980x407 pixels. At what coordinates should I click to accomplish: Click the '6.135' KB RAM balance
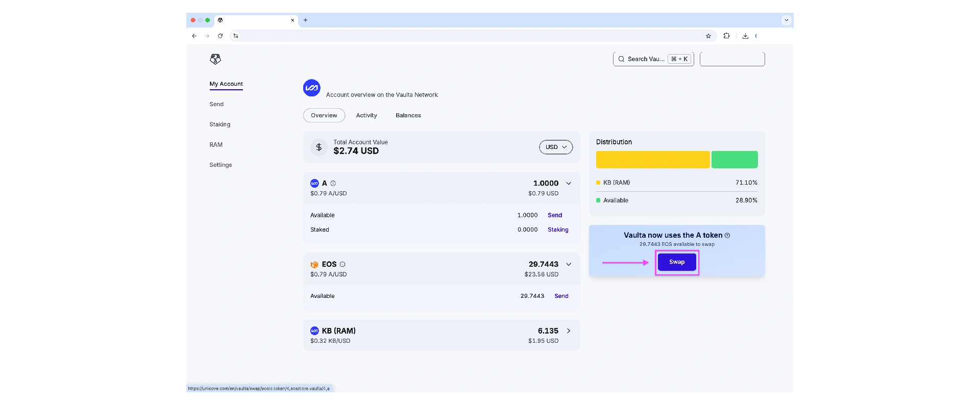tap(548, 331)
